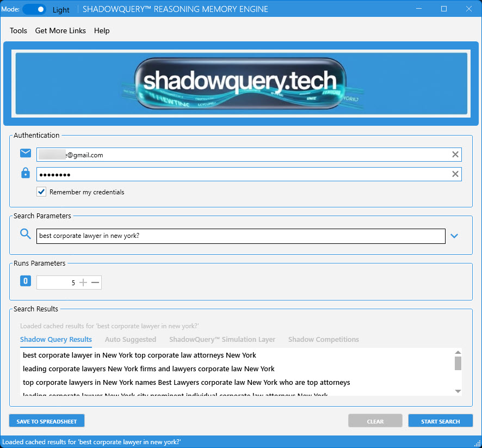
Task: Click the email envelope icon
Action: 26,153
